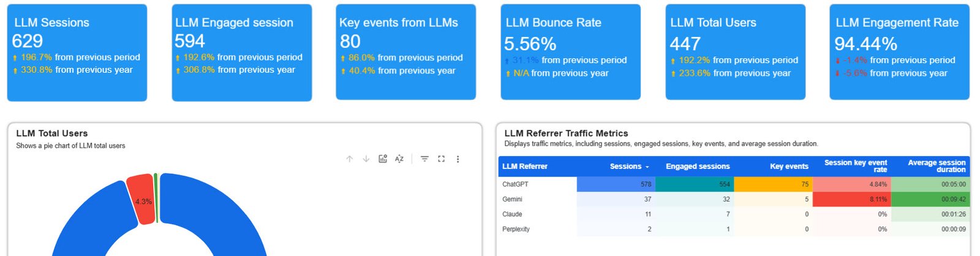Click the drill up arrow icon

[x=349, y=159]
